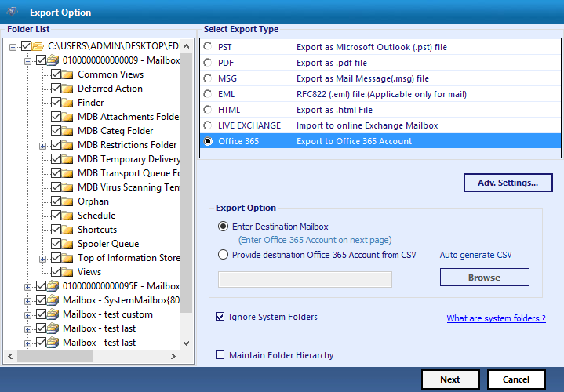The width and height of the screenshot is (564, 392).
Task: Click the Auto generate CSV link
Action: (475, 255)
